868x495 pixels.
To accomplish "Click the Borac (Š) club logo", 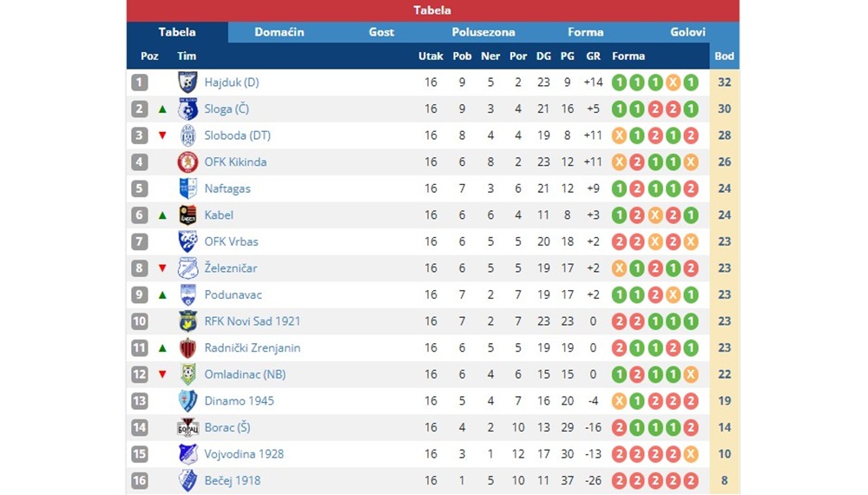I will [187, 427].
